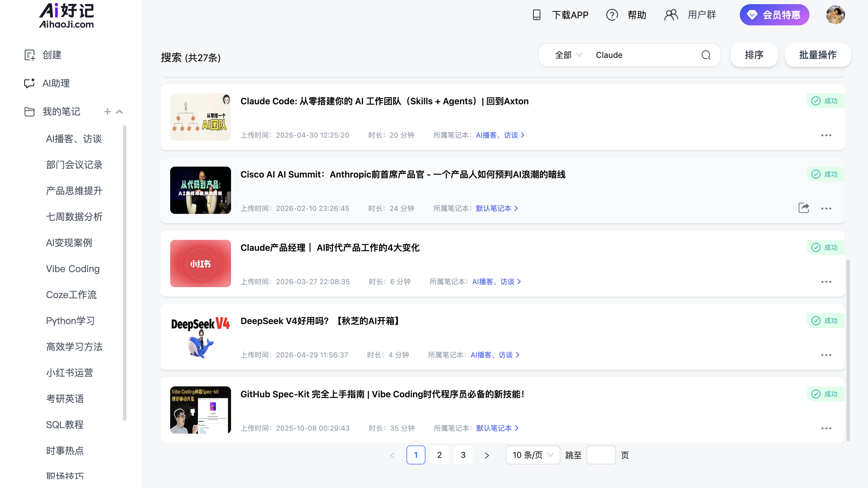
Task: Select Coze工作流 notebook in sidebar
Action: 71,295
